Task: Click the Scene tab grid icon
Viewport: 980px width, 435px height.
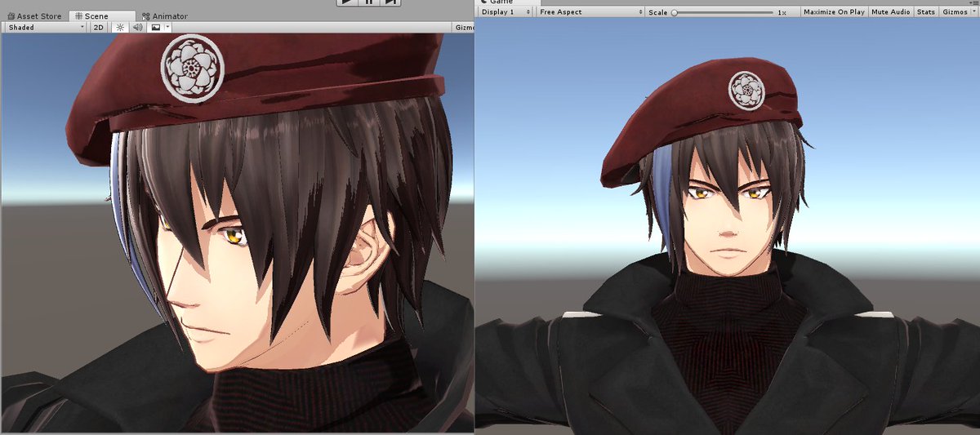Action: (78, 16)
